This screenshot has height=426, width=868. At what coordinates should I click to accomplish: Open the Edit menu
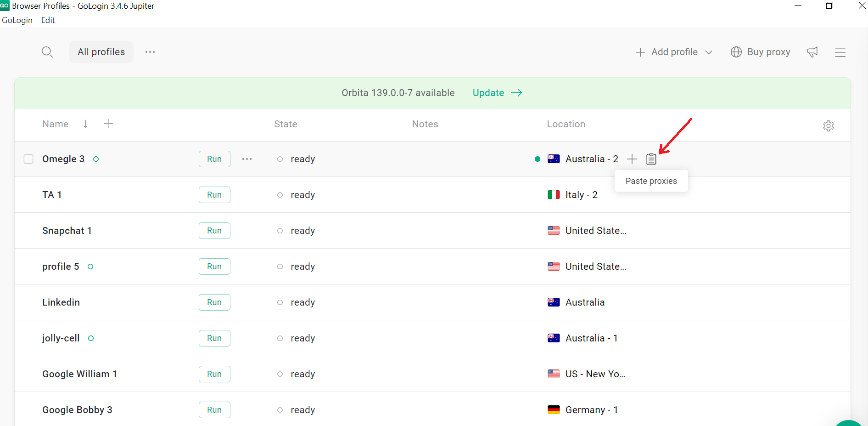click(x=48, y=20)
